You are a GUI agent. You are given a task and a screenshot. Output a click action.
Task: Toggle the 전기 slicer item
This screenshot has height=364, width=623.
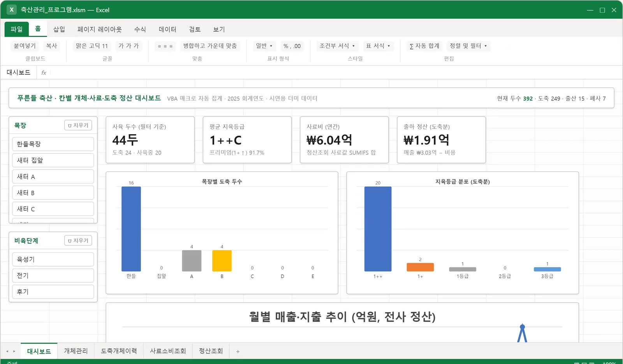click(x=53, y=276)
